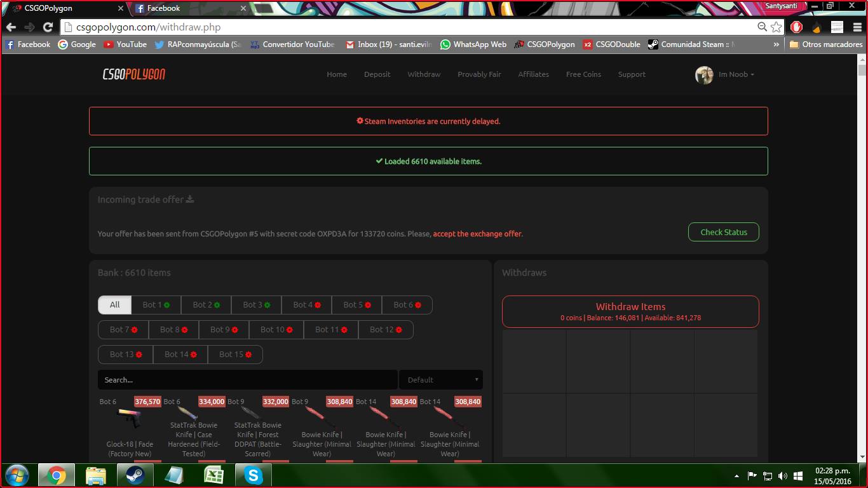The width and height of the screenshot is (868, 488).
Task: Filter items by Bot 8
Action: pyautogui.click(x=174, y=330)
